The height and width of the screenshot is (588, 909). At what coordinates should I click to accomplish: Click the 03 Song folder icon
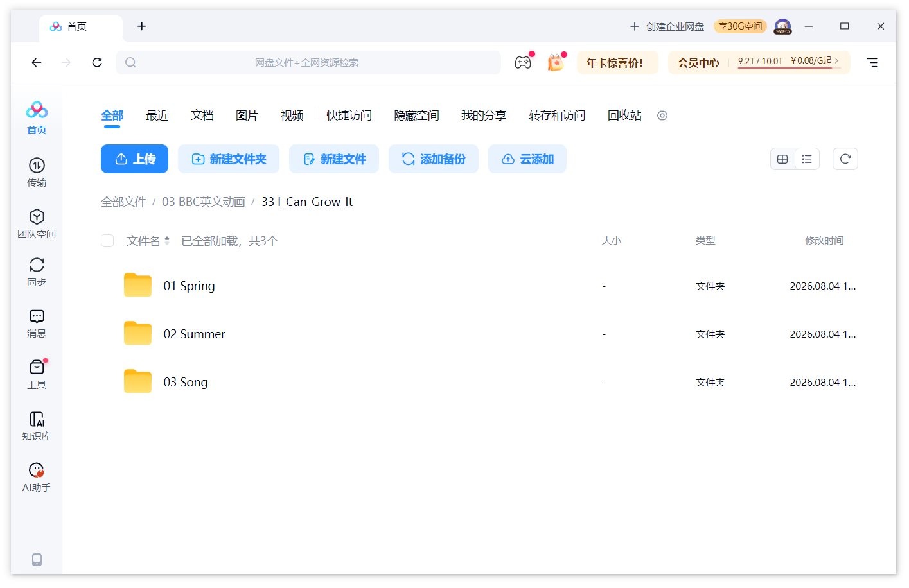(x=137, y=381)
